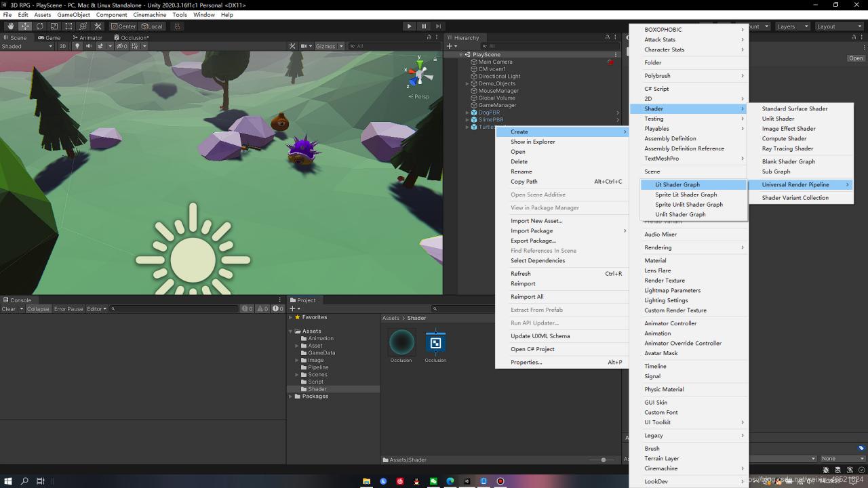Viewport: 868px width, 488px height.
Task: Toggle hidden objects visibility counter
Action: [x=121, y=46]
